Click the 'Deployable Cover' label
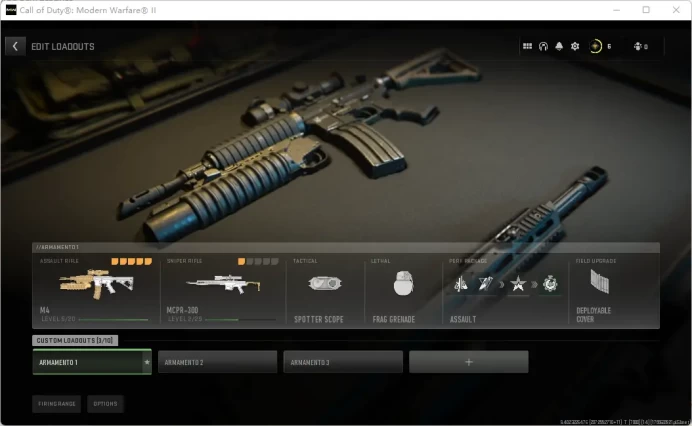Viewport: 692px width, 426px height. click(x=594, y=315)
